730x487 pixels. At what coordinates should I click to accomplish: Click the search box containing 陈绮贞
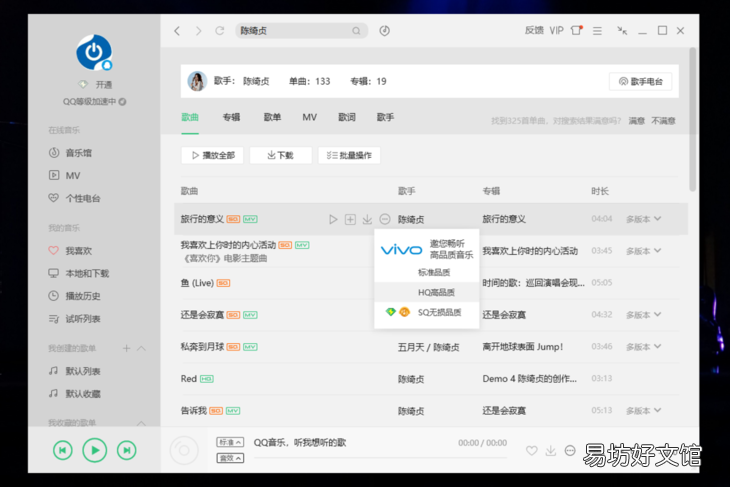point(301,31)
